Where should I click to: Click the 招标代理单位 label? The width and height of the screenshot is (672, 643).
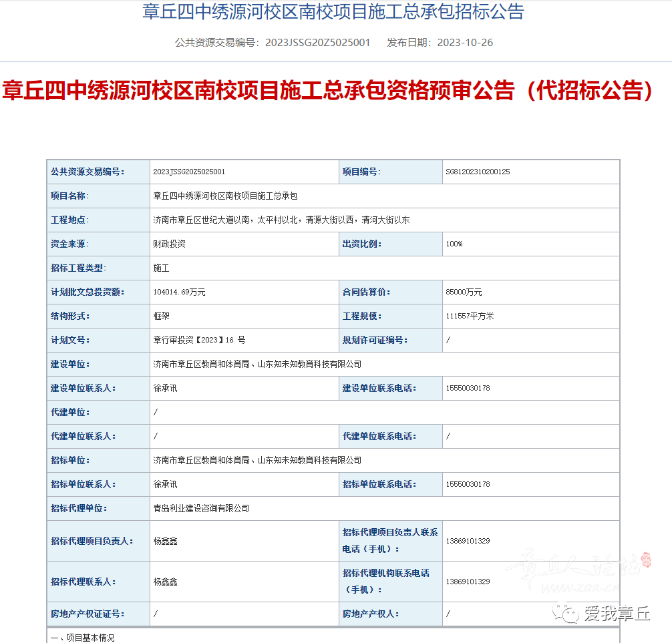coord(78,508)
